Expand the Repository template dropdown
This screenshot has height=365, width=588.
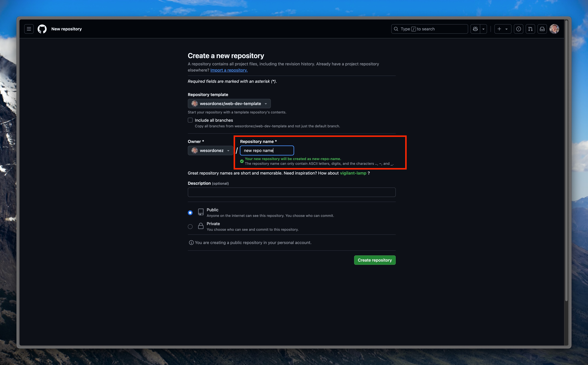pyautogui.click(x=229, y=104)
